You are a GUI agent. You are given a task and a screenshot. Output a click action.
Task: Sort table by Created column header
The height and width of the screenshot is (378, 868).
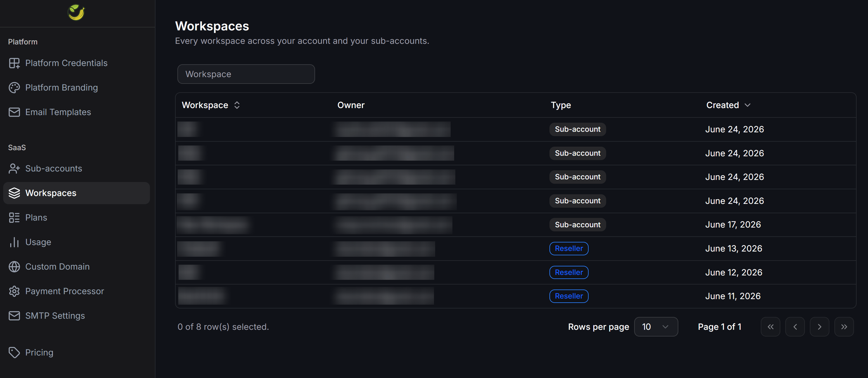(x=729, y=105)
